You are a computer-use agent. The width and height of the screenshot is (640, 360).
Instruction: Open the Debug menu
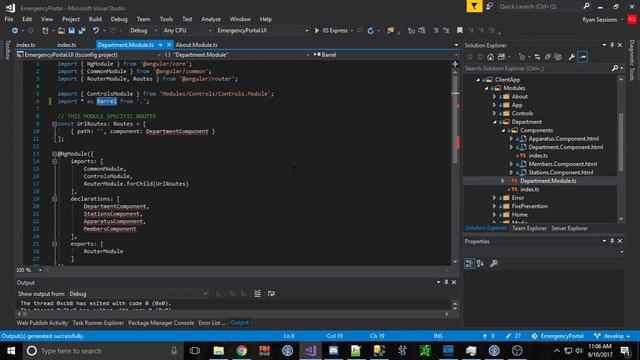coord(119,19)
